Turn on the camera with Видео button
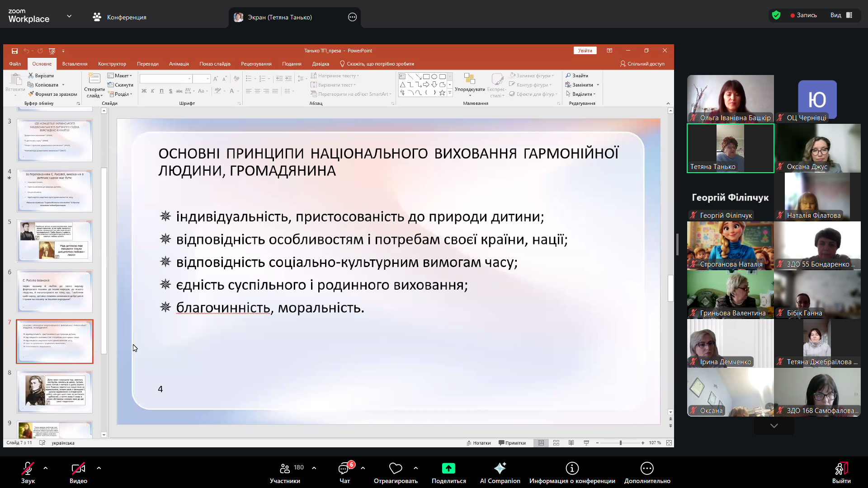The height and width of the screenshot is (488, 868). click(x=78, y=473)
